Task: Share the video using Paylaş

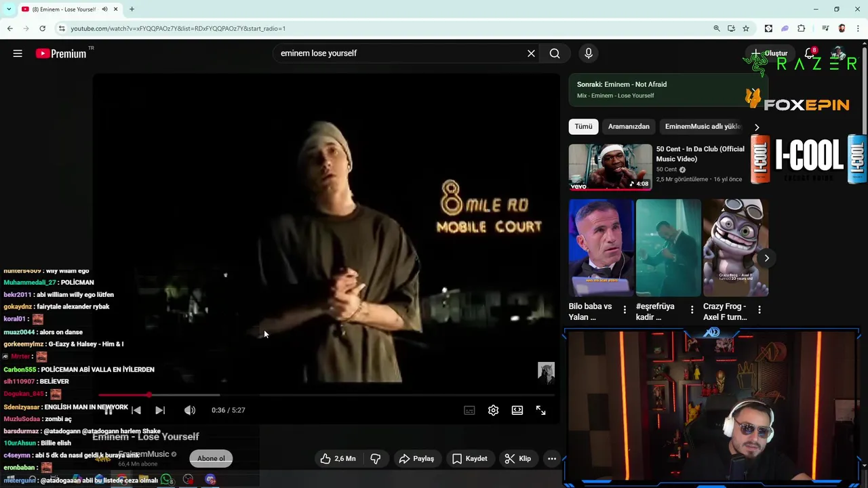Action: (416, 459)
